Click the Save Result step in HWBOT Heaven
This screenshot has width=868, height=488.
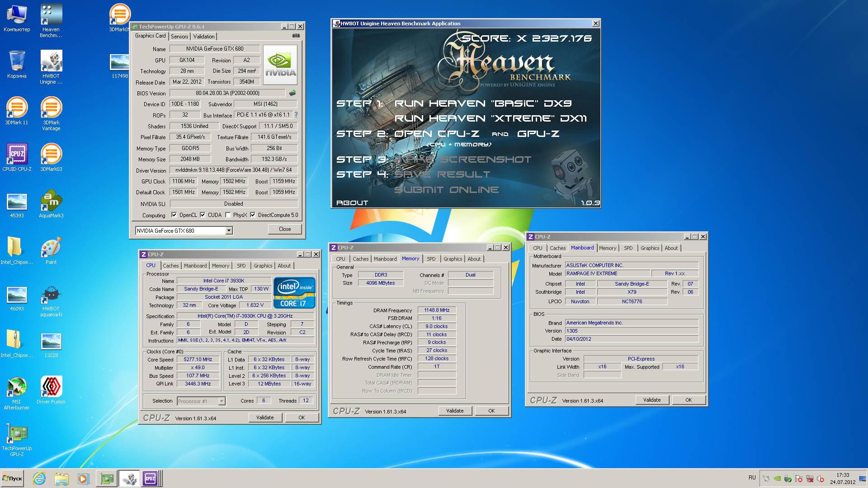pos(442,174)
